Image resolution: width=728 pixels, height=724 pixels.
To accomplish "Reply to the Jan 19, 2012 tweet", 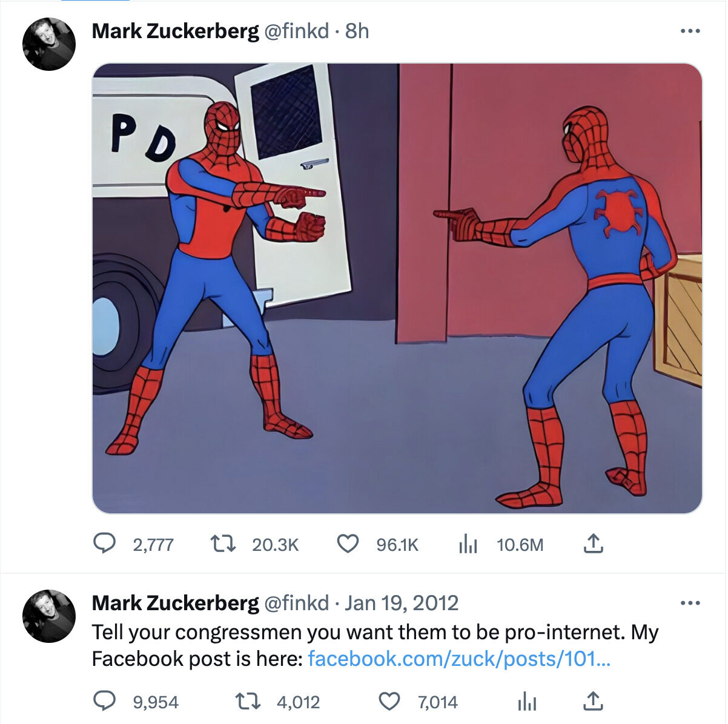I will tap(105, 701).
